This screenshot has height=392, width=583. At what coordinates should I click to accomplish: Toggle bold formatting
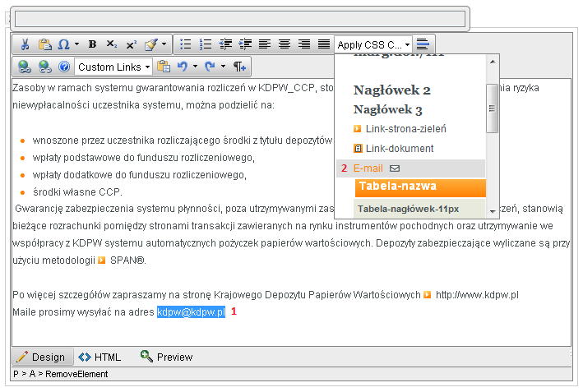pos(92,44)
